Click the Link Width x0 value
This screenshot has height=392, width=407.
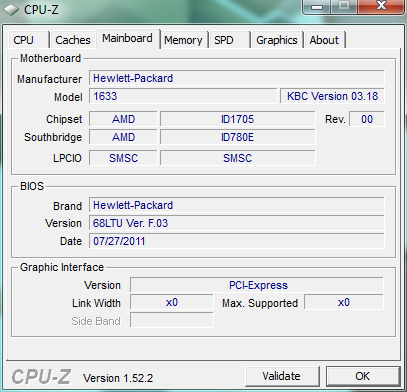pyautogui.click(x=172, y=303)
